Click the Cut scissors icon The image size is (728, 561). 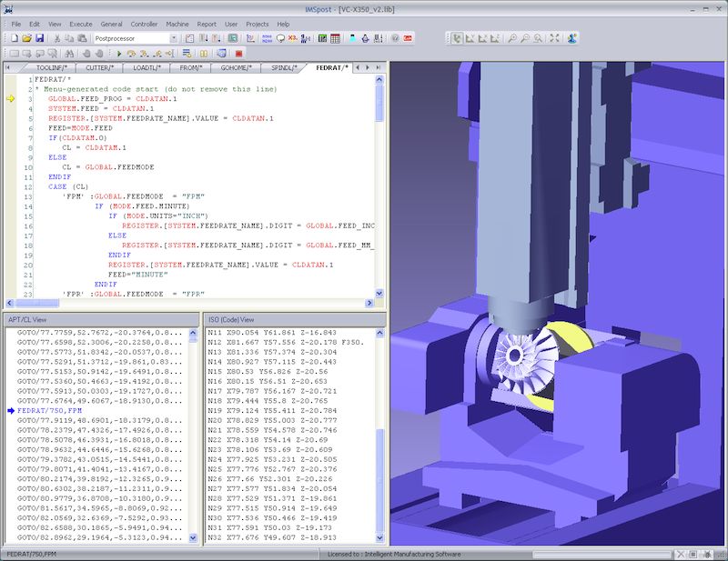pos(57,38)
